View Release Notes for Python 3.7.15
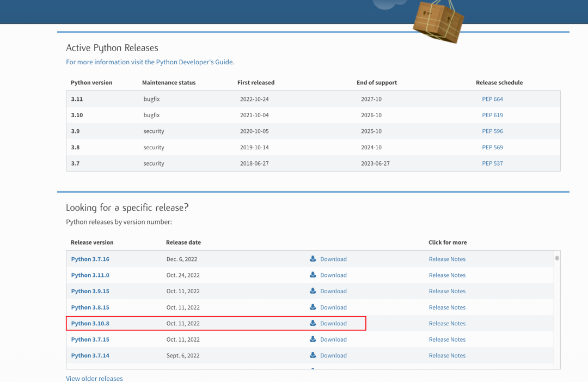 (x=447, y=339)
